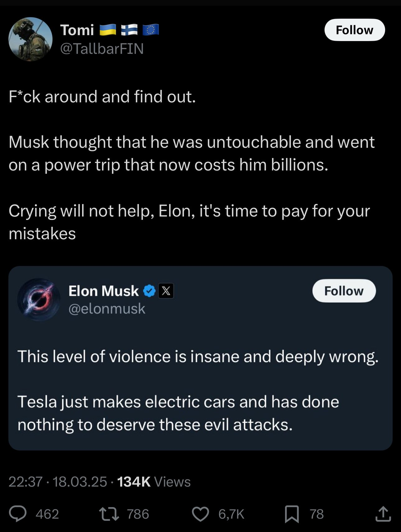Open Elon Musk's black hole avatar
Viewport: 401px width, 532px height.
tap(39, 300)
